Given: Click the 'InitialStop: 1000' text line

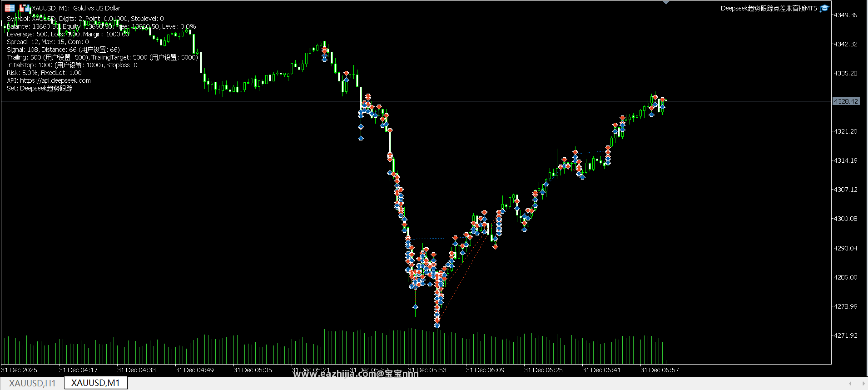Looking at the screenshot, I should pos(72,65).
